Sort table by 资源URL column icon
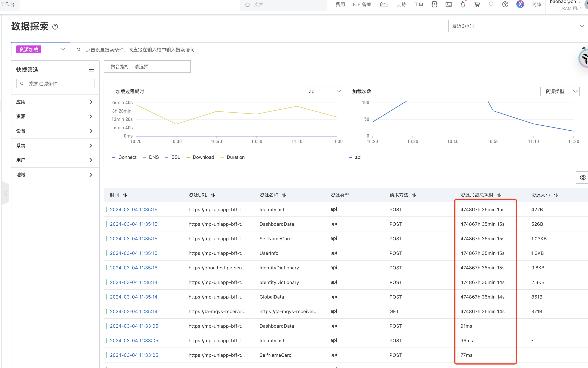The height and width of the screenshot is (368, 588). 213,195
